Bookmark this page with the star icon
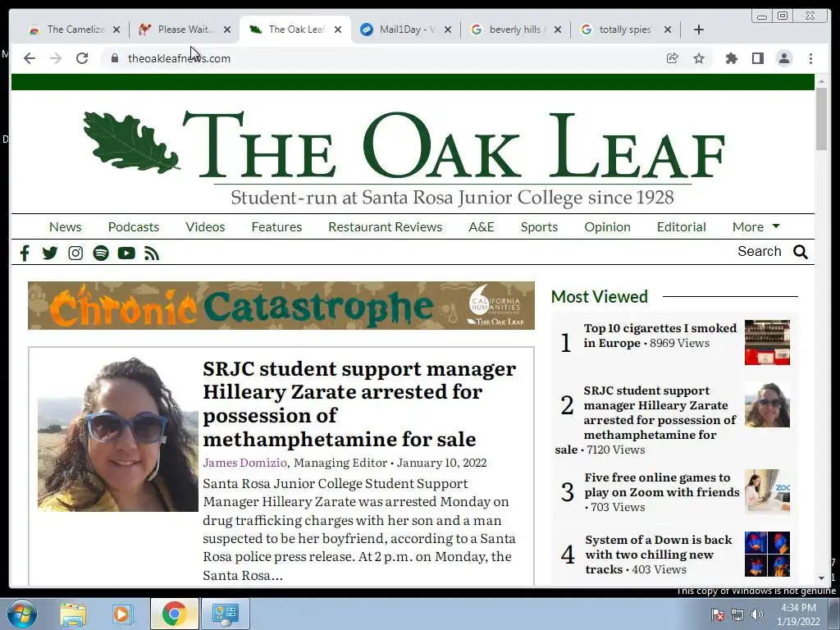The width and height of the screenshot is (840, 630). (699, 58)
